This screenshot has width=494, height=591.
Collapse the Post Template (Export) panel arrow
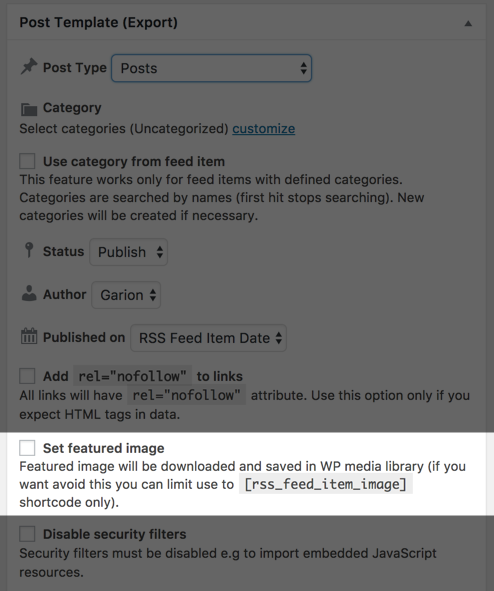(468, 23)
